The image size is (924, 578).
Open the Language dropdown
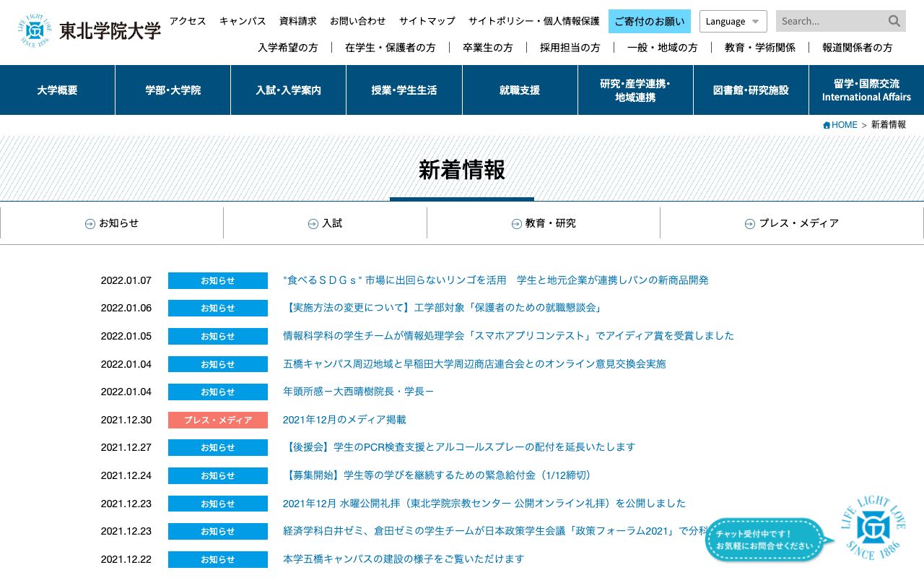733,21
